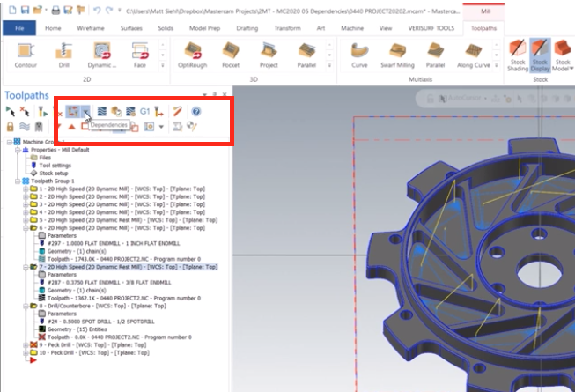
Task: Start a Face toolpath
Action: pyautogui.click(x=140, y=55)
